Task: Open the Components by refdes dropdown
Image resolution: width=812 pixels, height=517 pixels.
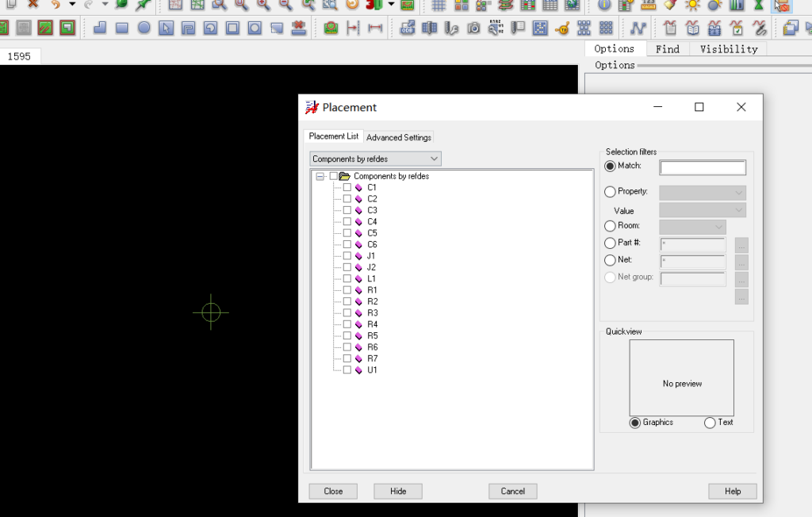Action: tap(375, 159)
